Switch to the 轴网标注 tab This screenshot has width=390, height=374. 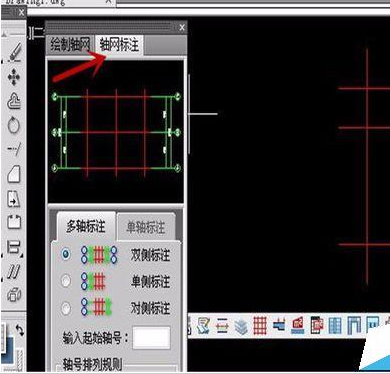pyautogui.click(x=119, y=44)
